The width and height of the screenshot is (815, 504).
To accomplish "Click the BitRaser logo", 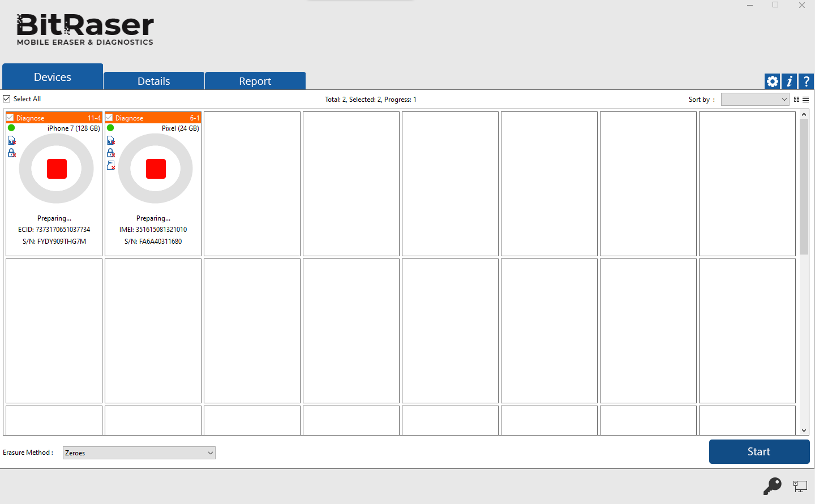I will pos(85,29).
